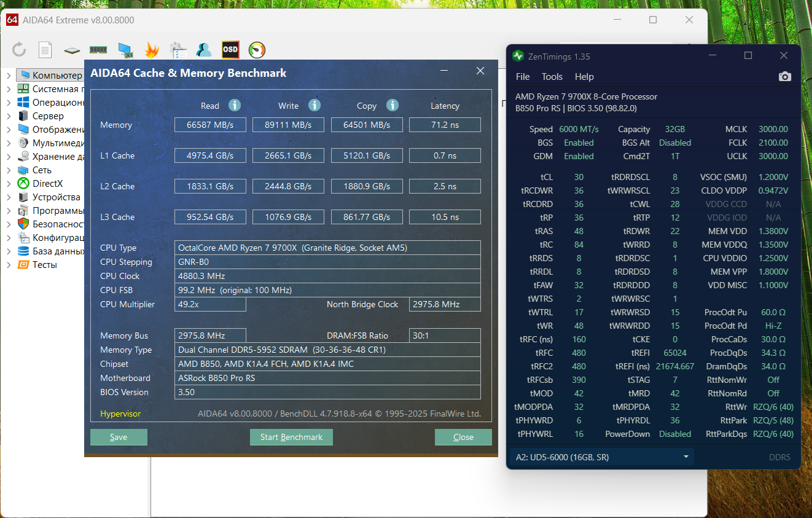Open the Report document icon

(45, 50)
